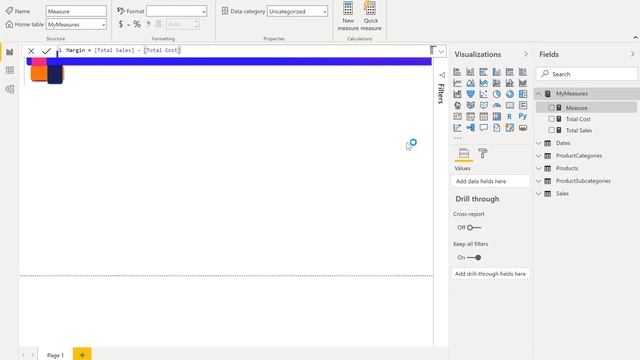Select Treemap visual
The image size is (640, 360).
pyautogui.click(x=522, y=94)
